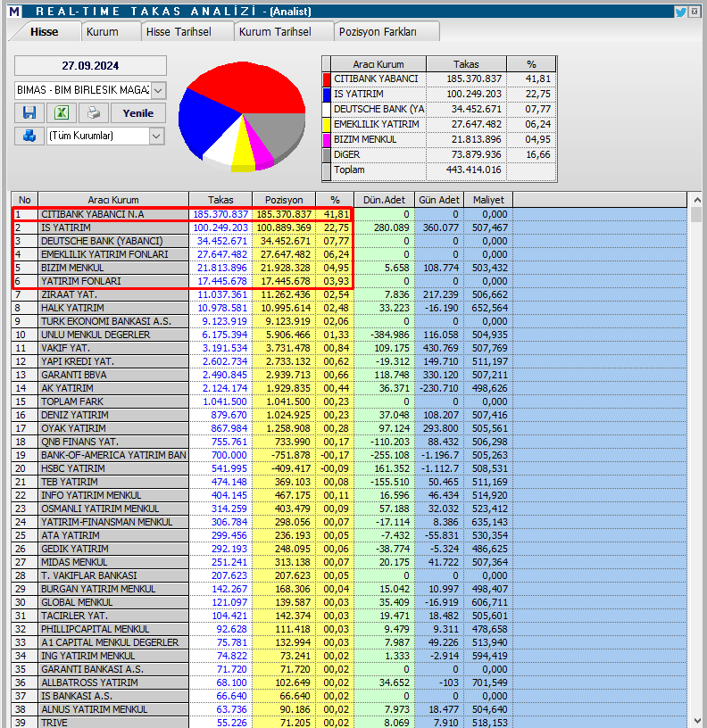Select TACIRLER YAT. row

(349, 616)
